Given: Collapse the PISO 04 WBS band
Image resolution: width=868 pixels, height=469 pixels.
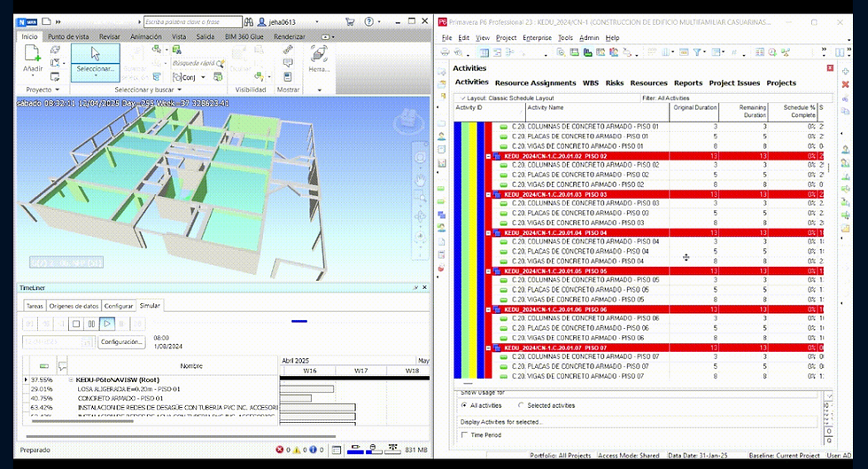Looking at the screenshot, I should (488, 233).
